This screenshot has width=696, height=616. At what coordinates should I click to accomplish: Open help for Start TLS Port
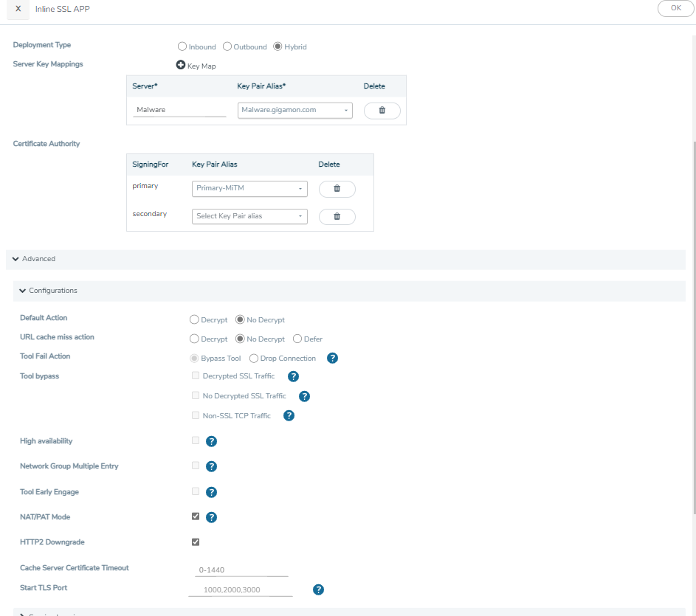[318, 589]
